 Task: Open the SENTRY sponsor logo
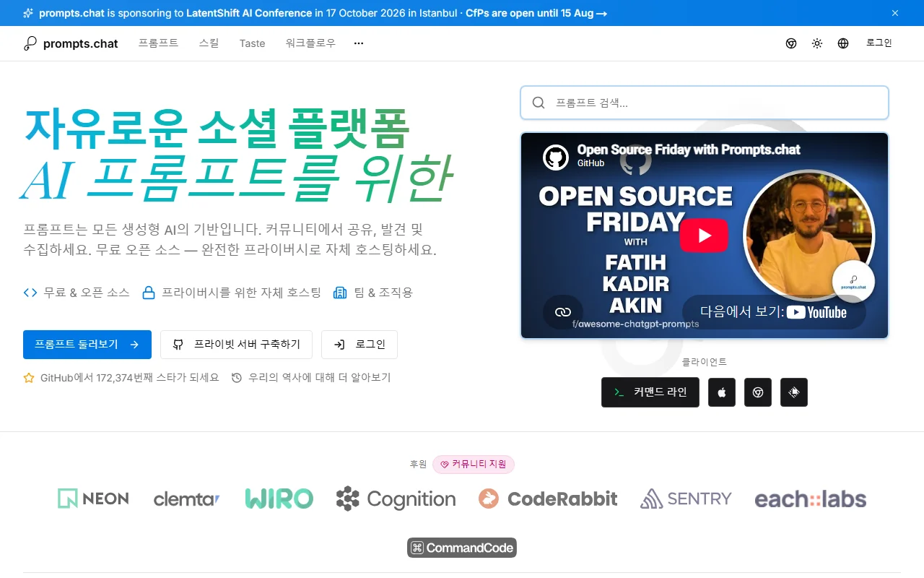click(x=686, y=499)
